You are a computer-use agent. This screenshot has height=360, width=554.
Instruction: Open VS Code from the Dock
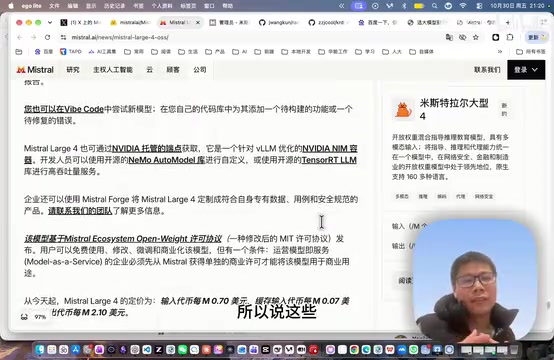147,350
